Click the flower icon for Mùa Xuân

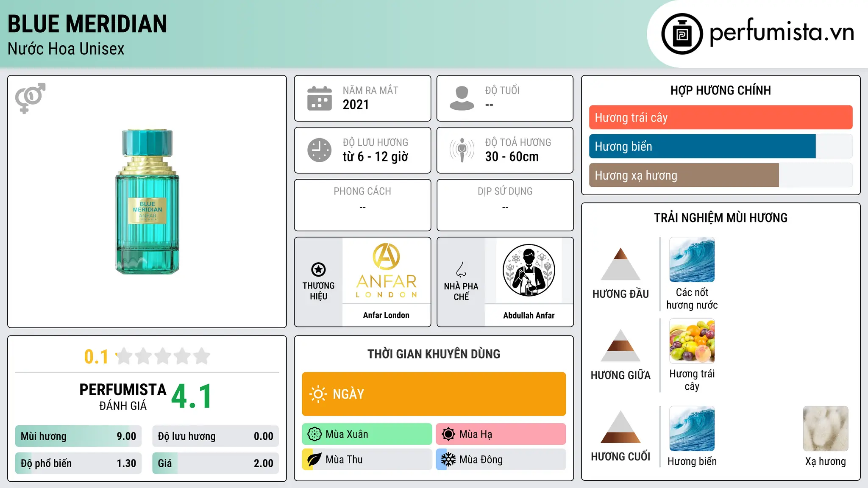pyautogui.click(x=314, y=434)
